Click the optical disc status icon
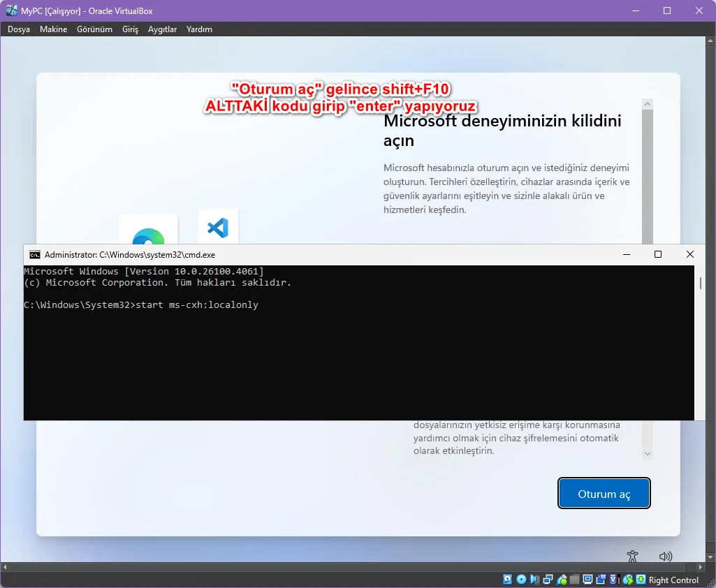 point(522,580)
